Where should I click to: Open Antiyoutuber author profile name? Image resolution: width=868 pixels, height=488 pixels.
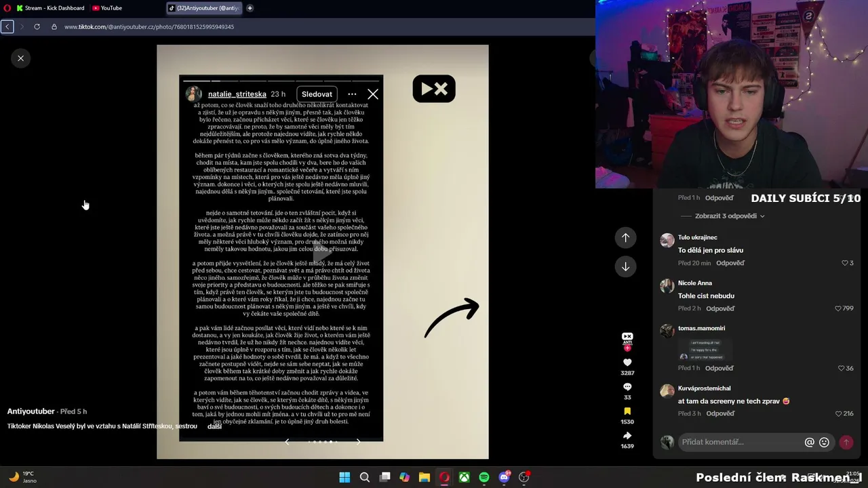[31, 411]
